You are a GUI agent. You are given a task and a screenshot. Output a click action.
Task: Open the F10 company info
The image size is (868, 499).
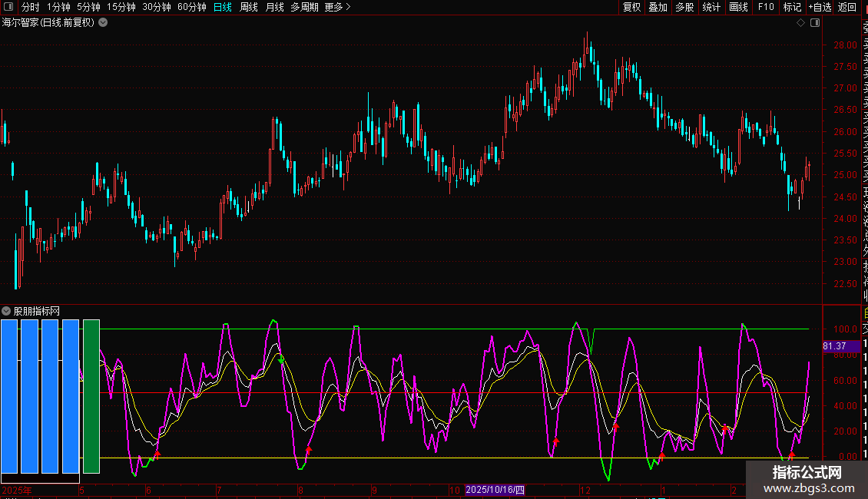pyautogui.click(x=766, y=7)
